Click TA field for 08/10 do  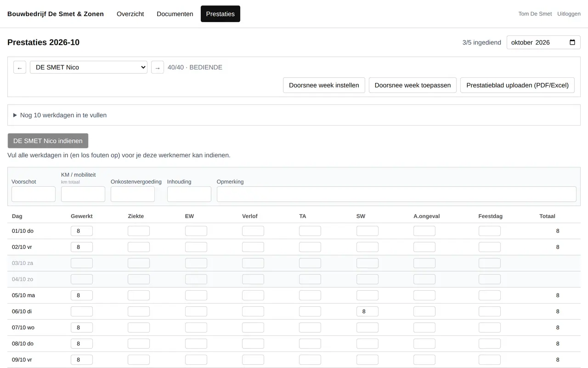[x=310, y=344]
